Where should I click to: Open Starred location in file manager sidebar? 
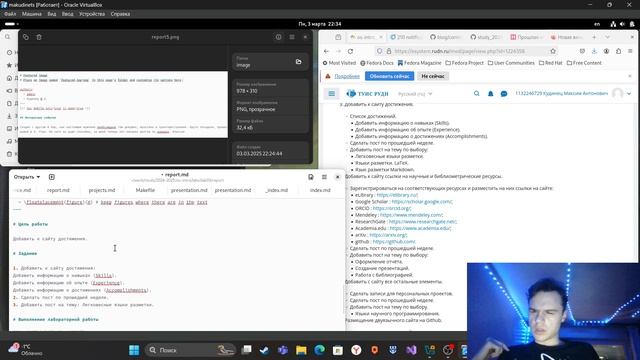(x=9, y=65)
